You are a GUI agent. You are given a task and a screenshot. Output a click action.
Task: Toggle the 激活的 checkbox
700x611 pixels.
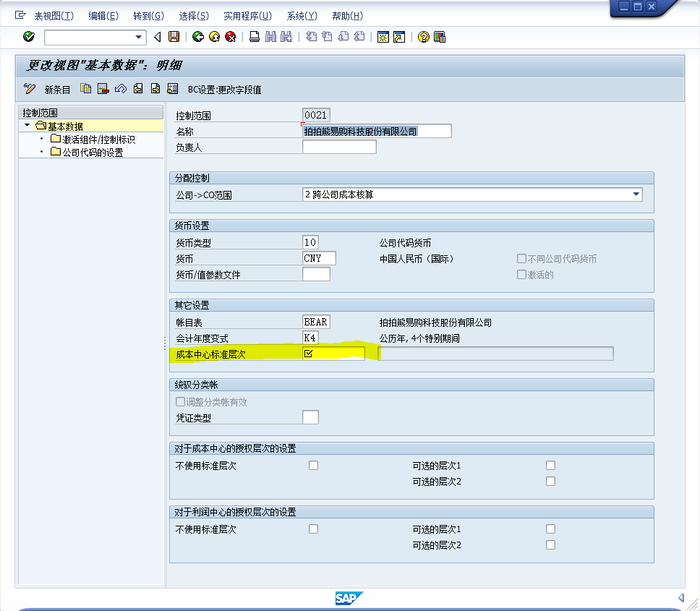[x=521, y=275]
